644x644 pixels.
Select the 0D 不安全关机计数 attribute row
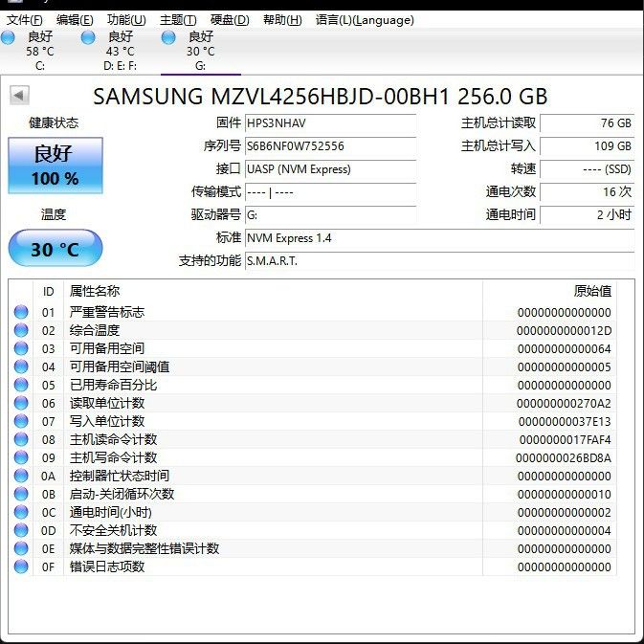click(x=287, y=531)
